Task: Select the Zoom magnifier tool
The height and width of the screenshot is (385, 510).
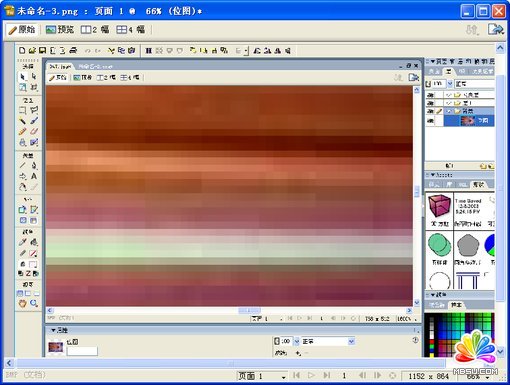Action: (x=34, y=303)
